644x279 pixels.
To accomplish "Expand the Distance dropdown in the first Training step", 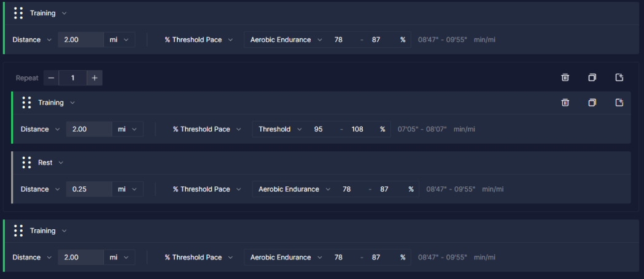I will pos(32,40).
